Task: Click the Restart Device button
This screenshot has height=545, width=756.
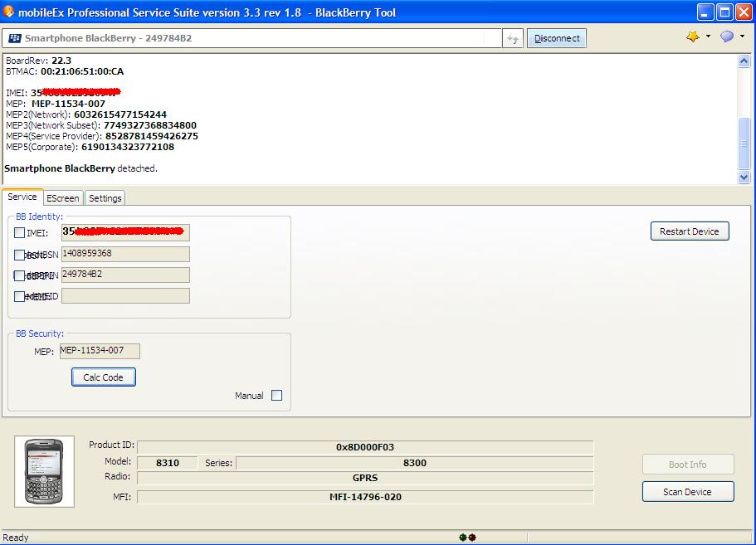Action: click(690, 231)
